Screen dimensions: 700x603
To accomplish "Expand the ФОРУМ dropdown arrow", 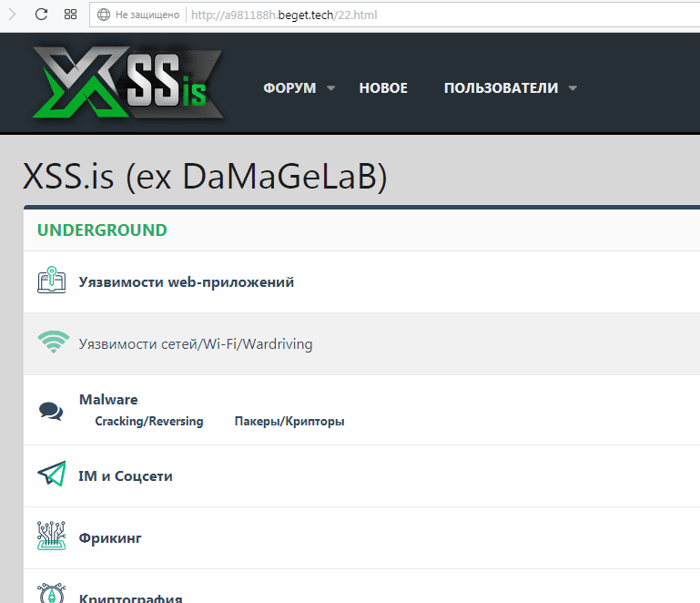I will (330, 88).
